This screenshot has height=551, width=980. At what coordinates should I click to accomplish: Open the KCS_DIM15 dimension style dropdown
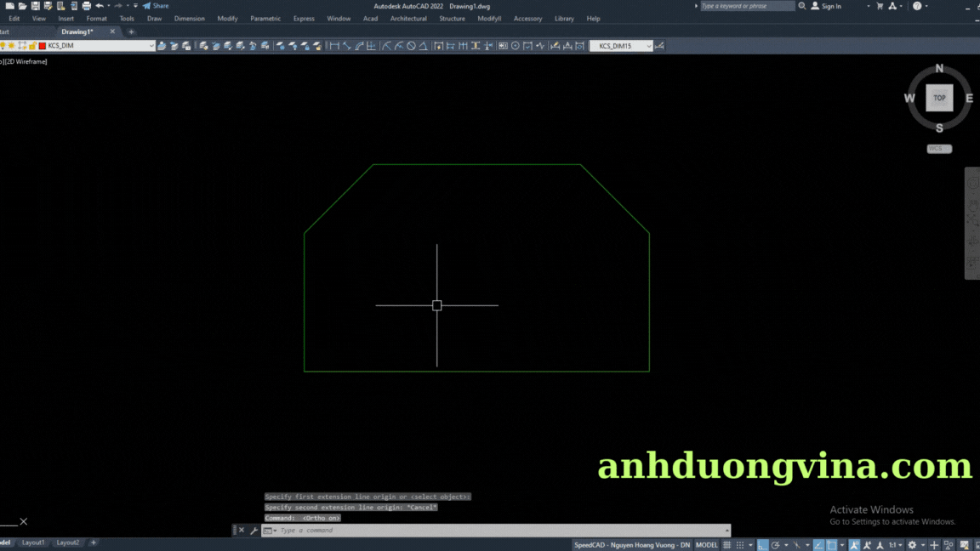point(648,46)
